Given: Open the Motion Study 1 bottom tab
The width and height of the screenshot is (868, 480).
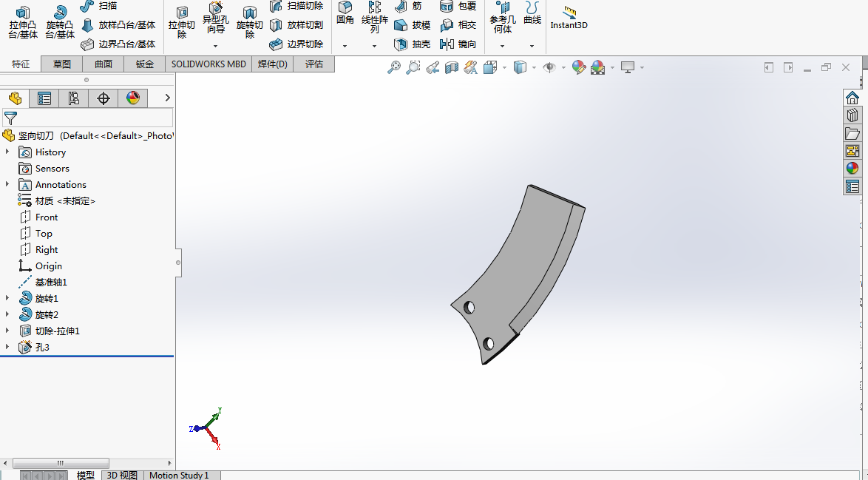Looking at the screenshot, I should click(x=179, y=475).
